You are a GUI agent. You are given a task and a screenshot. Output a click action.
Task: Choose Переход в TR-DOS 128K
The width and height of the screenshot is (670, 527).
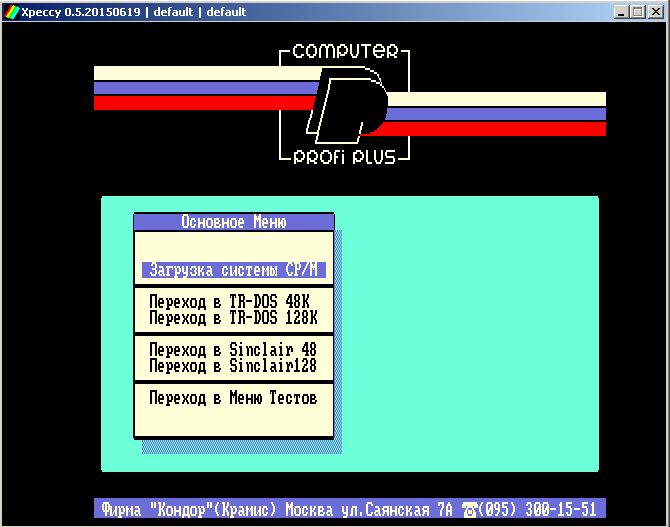[232, 317]
